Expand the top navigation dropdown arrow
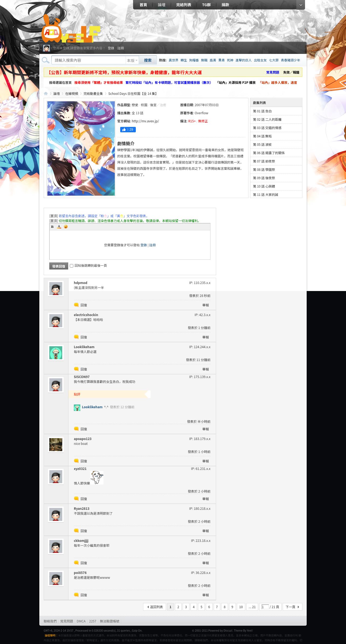Viewport: 346px width, 644px height. coord(301,5)
